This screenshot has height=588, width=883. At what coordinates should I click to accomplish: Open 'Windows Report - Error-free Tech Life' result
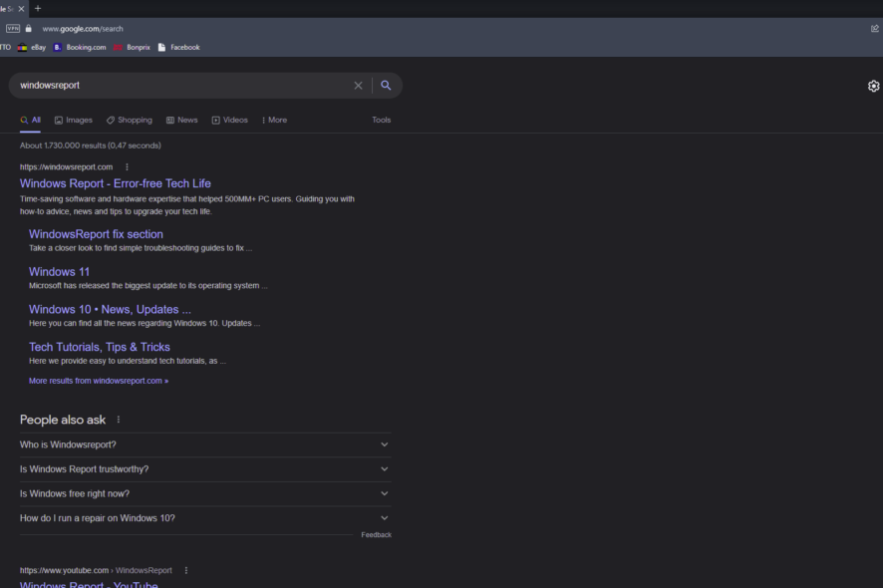click(x=116, y=183)
